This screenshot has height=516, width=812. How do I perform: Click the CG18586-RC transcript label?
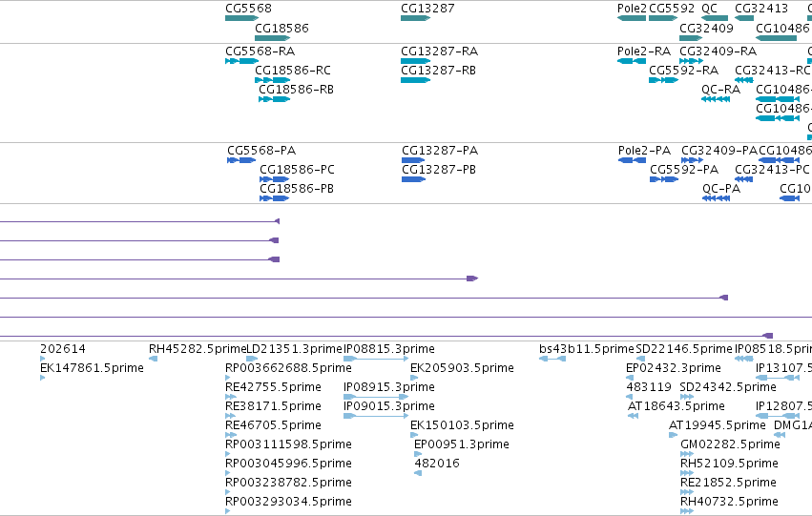tap(293, 71)
